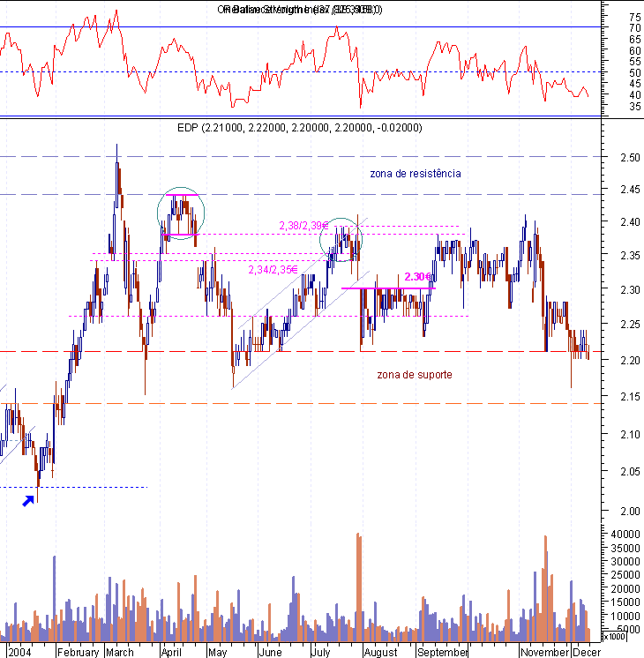Click the tallest orange volume bar in late July
Viewport: 644px width, 658px height.
click(x=359, y=587)
